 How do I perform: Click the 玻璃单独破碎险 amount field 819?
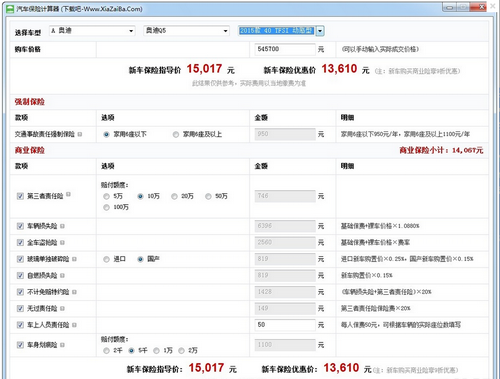coord(285,259)
